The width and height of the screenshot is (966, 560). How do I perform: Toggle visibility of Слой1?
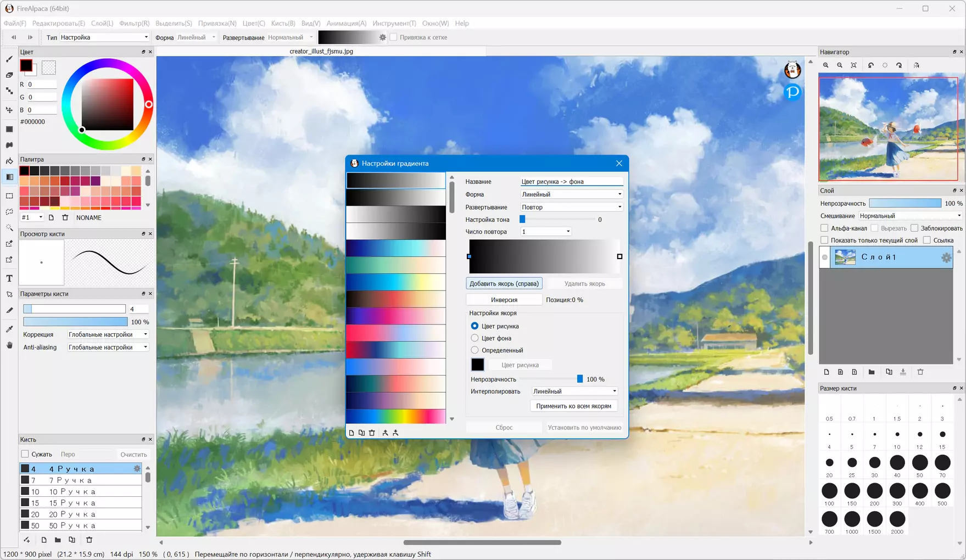click(825, 257)
